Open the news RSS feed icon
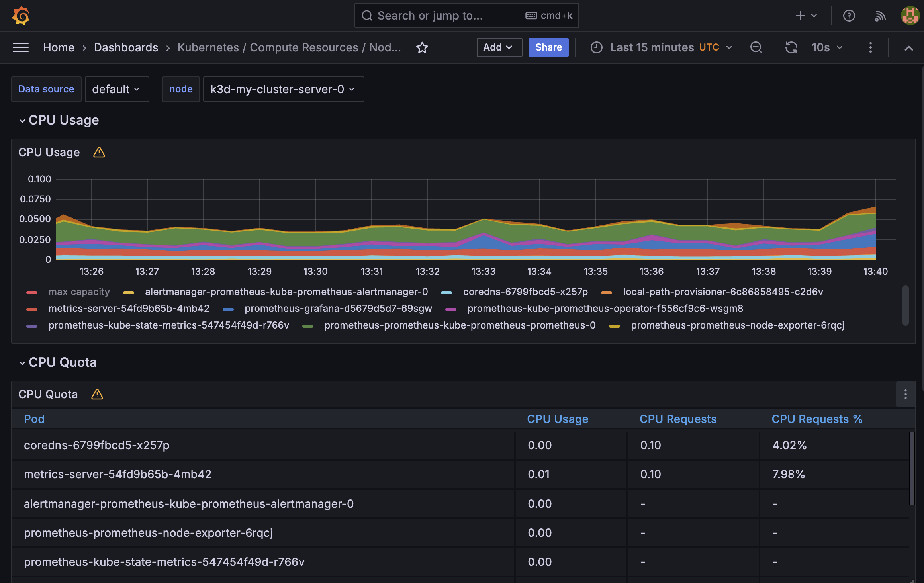Screen dimensions: 924x583 [880, 16]
